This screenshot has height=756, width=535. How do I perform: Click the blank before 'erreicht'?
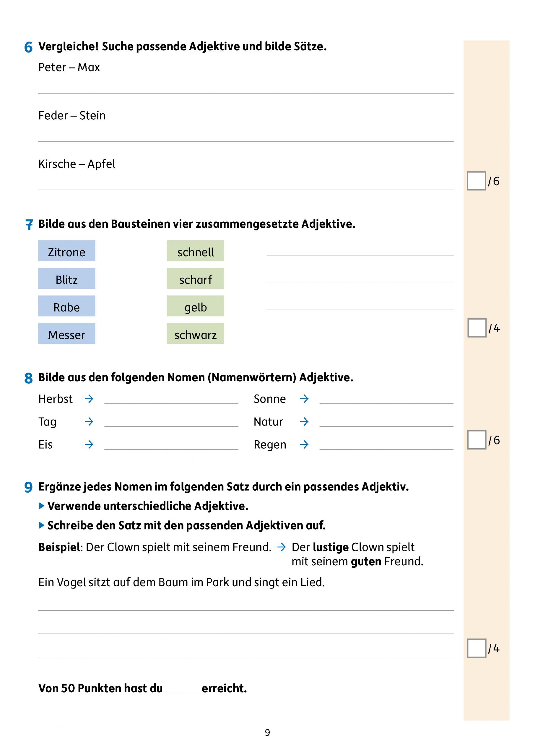pyautogui.click(x=182, y=689)
